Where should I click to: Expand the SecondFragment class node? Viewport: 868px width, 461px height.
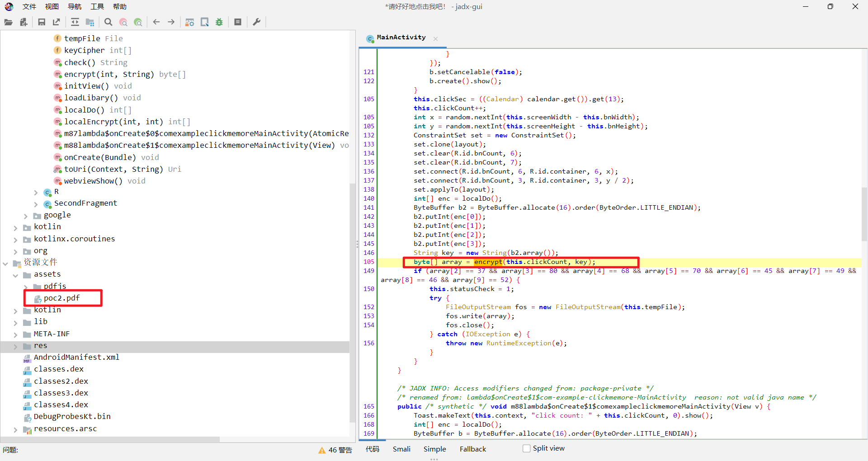pos(36,204)
